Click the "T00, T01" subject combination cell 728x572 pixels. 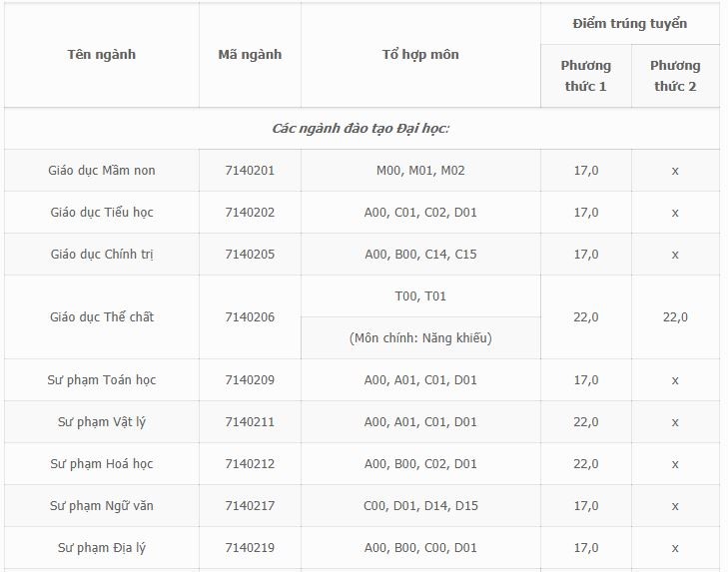[420, 296]
